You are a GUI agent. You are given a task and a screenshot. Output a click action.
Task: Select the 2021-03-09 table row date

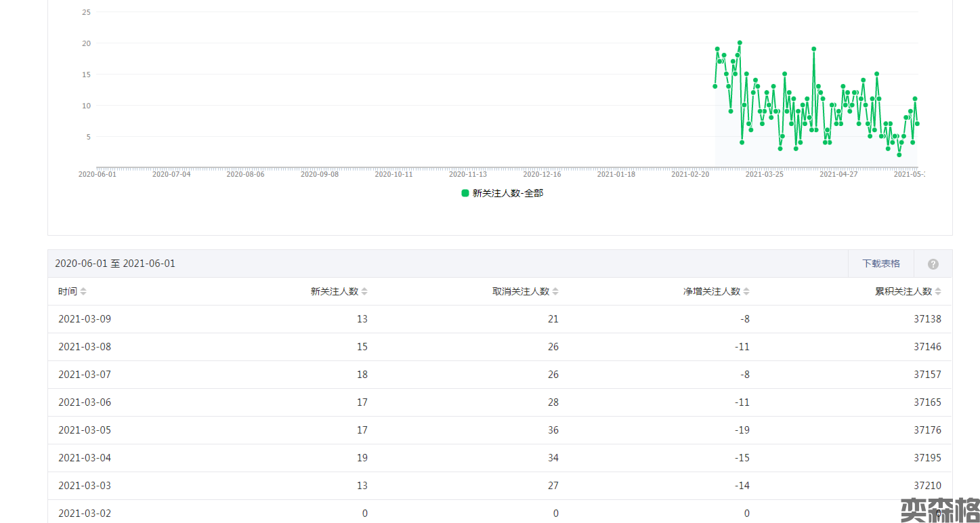coord(85,319)
